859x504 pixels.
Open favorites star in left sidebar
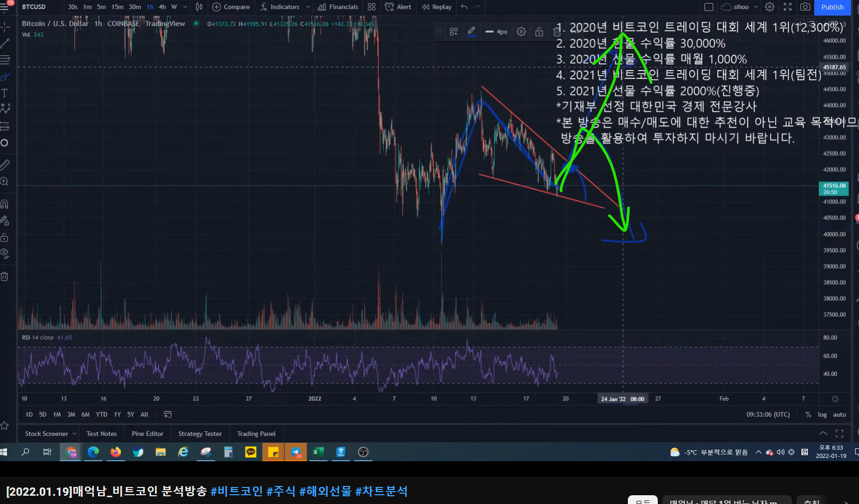(5, 426)
